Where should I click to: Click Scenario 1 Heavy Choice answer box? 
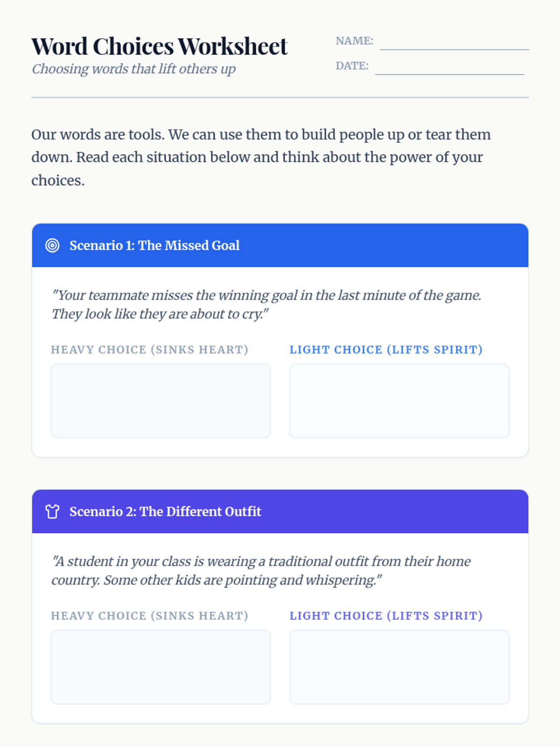click(161, 401)
